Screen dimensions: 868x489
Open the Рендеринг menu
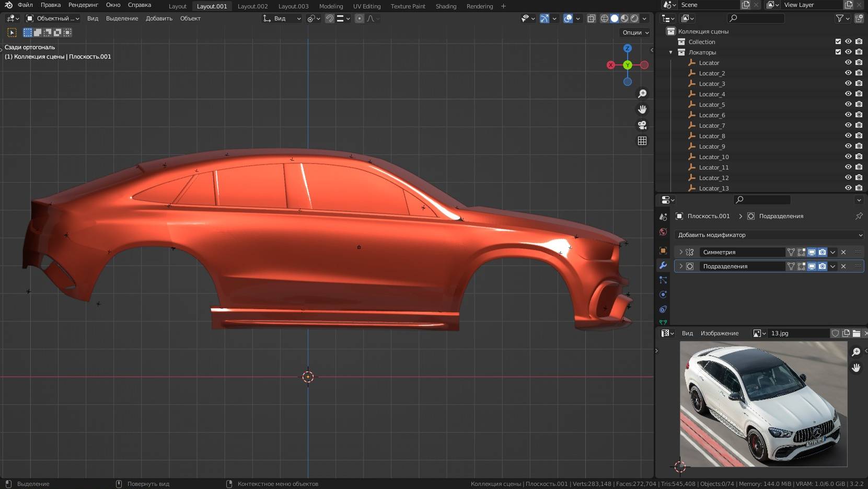coord(83,5)
